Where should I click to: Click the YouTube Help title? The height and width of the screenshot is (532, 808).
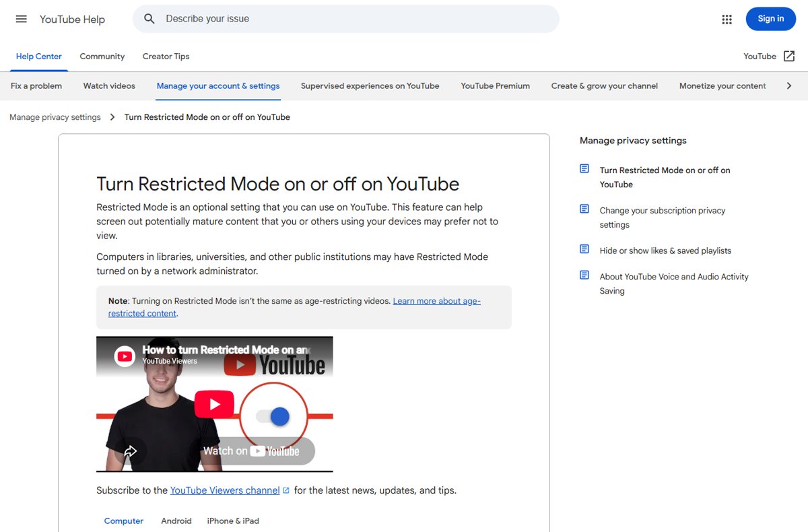coord(72,20)
